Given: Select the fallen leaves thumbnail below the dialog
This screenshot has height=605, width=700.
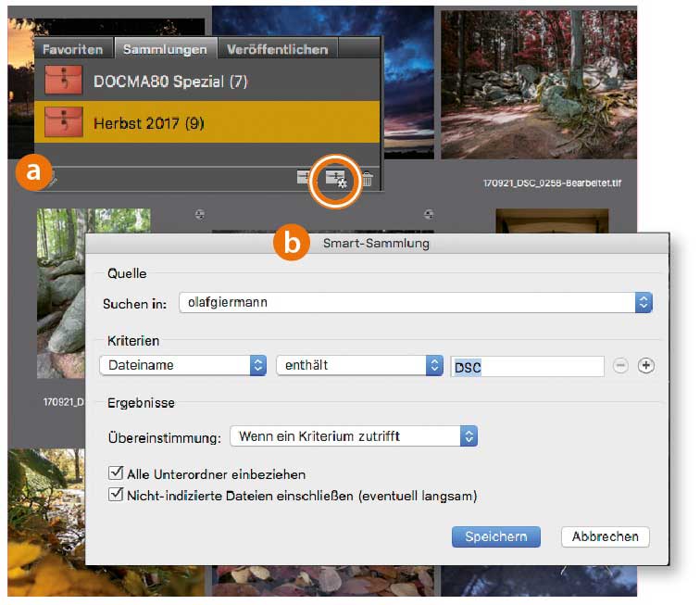Looking at the screenshot, I should [323, 581].
